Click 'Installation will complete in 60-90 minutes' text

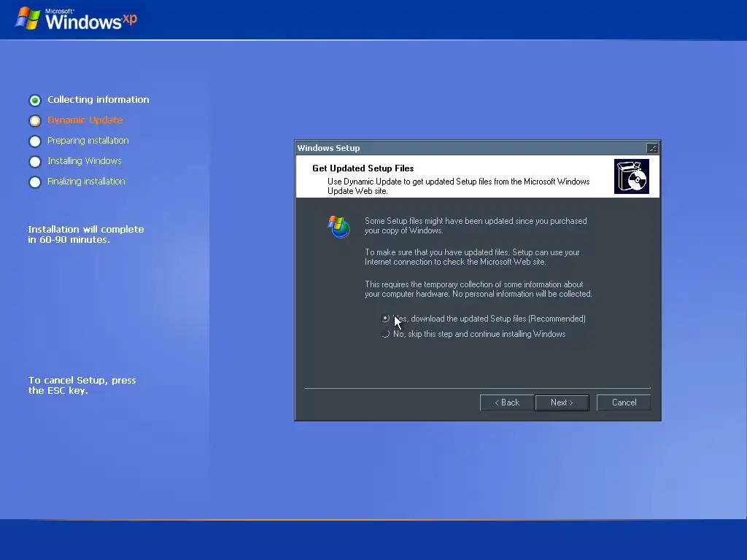click(x=86, y=234)
